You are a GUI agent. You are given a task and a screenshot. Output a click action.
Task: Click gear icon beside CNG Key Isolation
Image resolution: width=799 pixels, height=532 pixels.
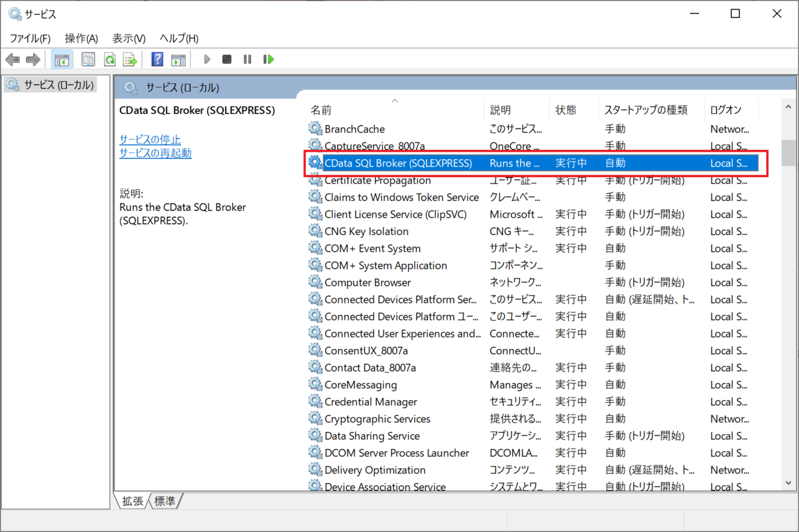pos(315,231)
